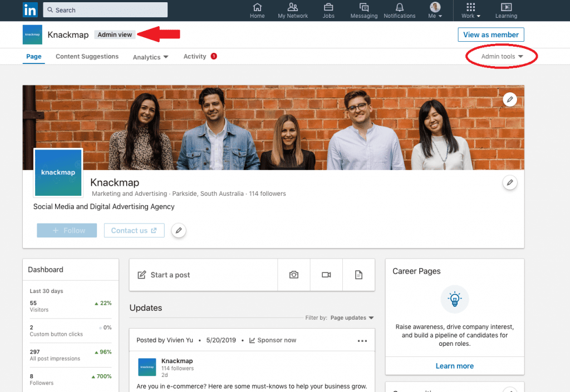Open the Me profile dropdown
This screenshot has width=570, height=392.
point(435,11)
